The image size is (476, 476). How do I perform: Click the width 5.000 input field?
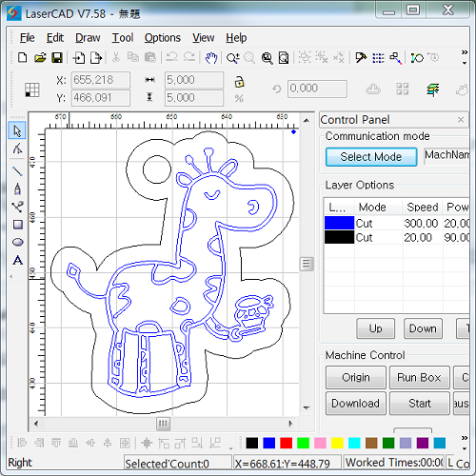click(194, 80)
